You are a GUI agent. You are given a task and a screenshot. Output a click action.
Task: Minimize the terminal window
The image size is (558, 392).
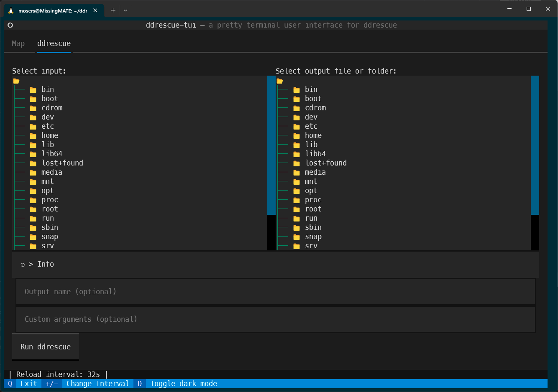point(509,8)
